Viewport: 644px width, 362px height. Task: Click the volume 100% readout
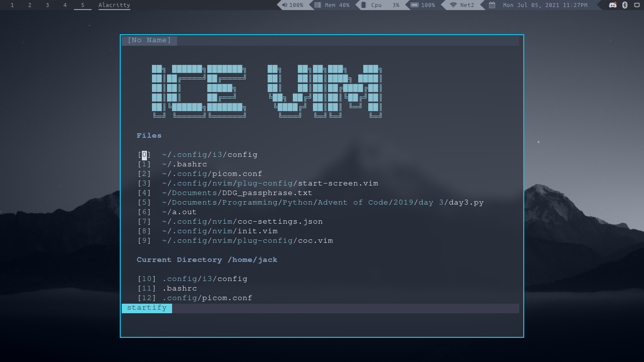click(x=296, y=5)
